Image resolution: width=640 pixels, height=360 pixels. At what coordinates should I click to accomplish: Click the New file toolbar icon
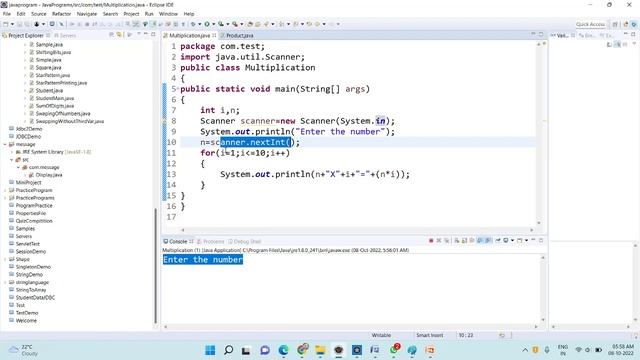click(x=6, y=24)
